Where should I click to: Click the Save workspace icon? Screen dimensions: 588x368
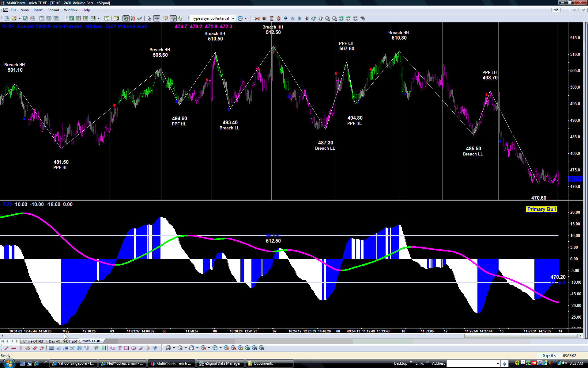pos(25,18)
